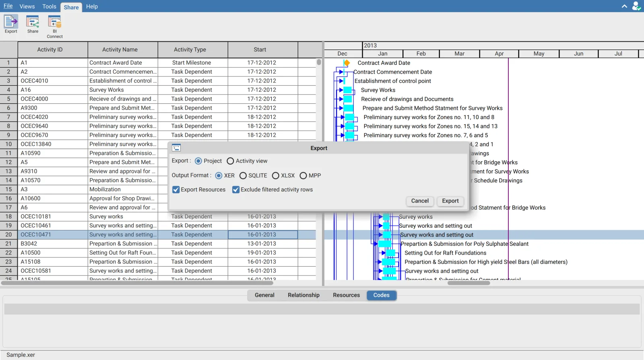The height and width of the screenshot is (360, 644).
Task: Click the Survey Works Gantt bar
Action: pyautogui.click(x=347, y=90)
